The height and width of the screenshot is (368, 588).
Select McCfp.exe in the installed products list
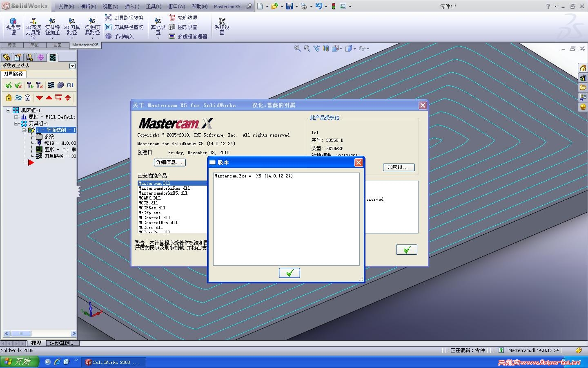click(149, 213)
